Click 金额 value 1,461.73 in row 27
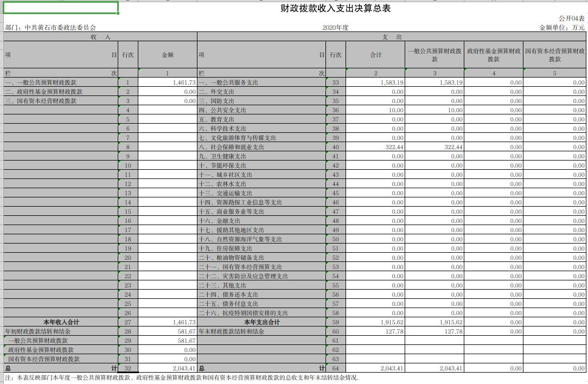 pyautogui.click(x=167, y=322)
